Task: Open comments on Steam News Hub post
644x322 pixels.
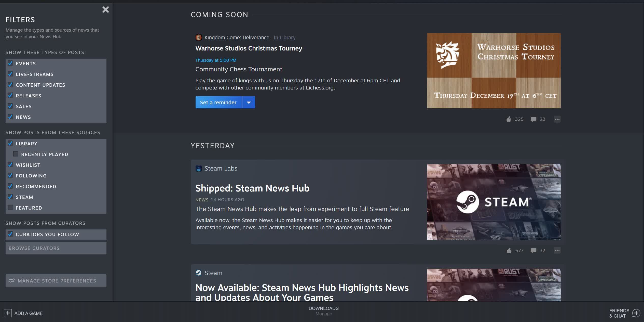Action: [533, 250]
